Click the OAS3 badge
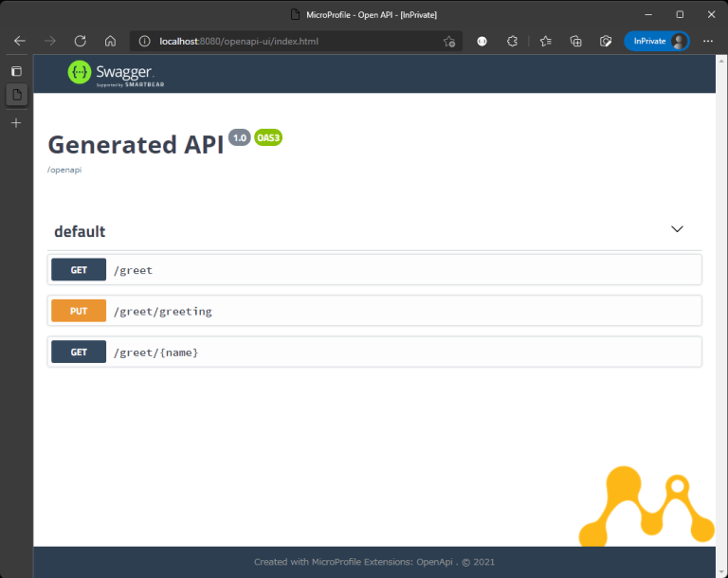 point(268,138)
